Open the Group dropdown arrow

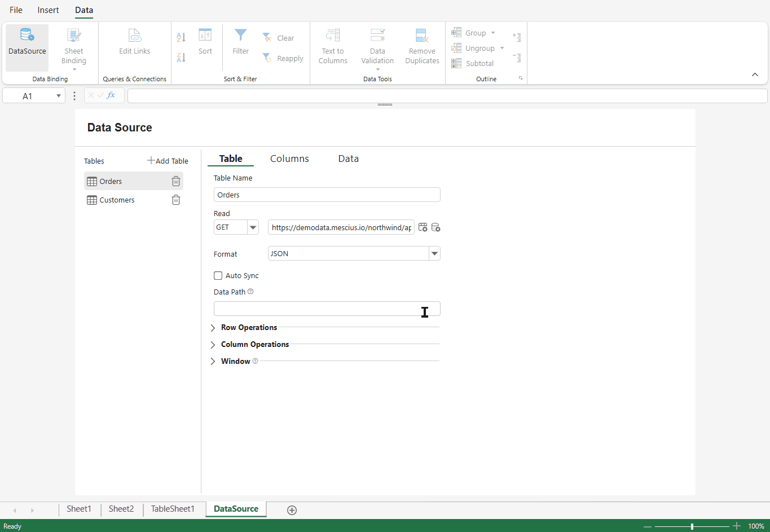(493, 33)
